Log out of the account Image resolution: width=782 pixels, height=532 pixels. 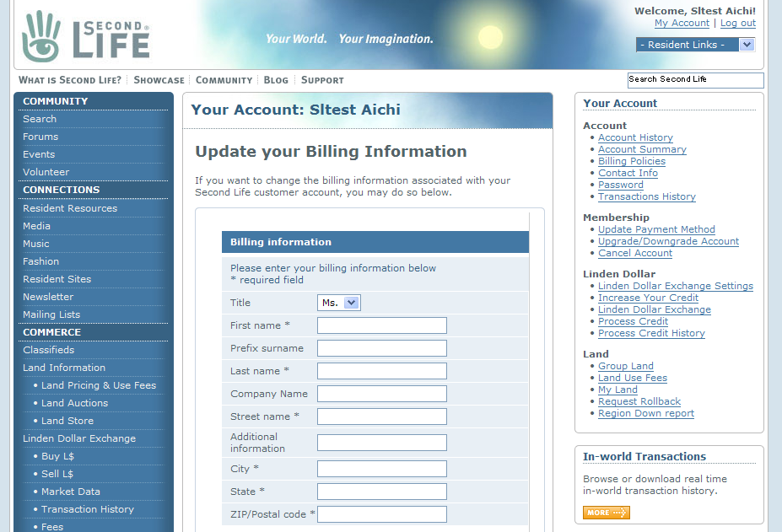click(x=737, y=23)
